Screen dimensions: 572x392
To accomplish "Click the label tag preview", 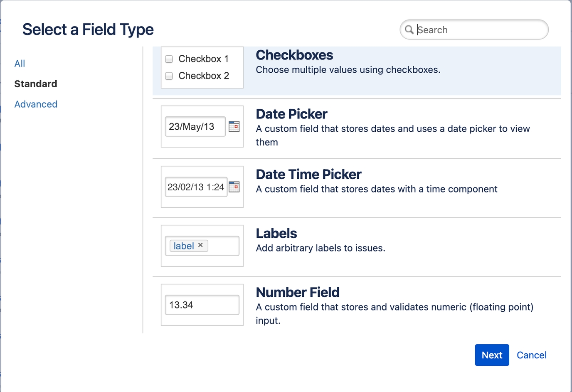I will [x=183, y=246].
